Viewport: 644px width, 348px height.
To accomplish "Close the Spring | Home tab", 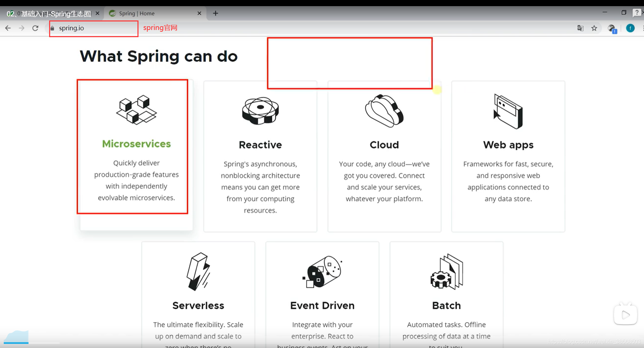I will (199, 13).
